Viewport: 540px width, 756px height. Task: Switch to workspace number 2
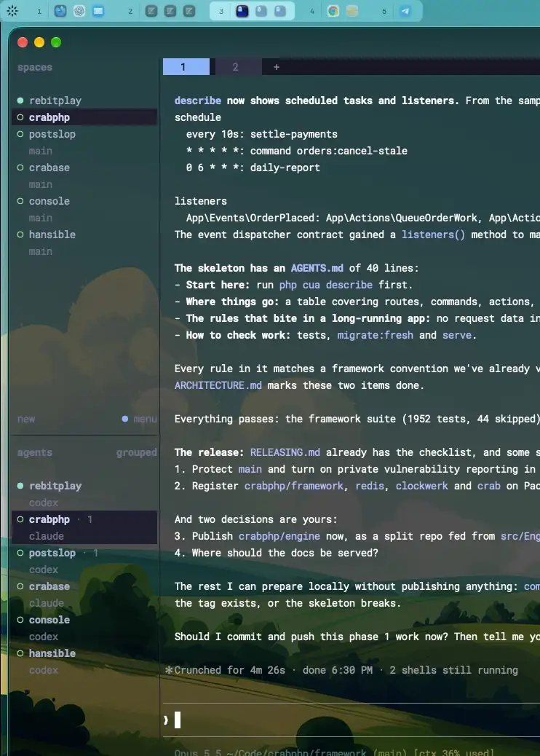coord(130,11)
